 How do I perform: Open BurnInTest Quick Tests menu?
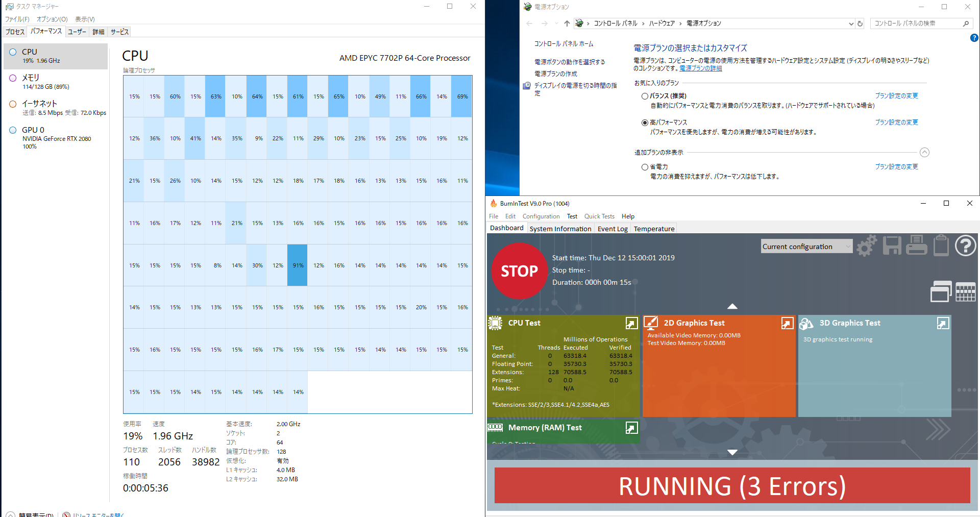click(x=599, y=216)
